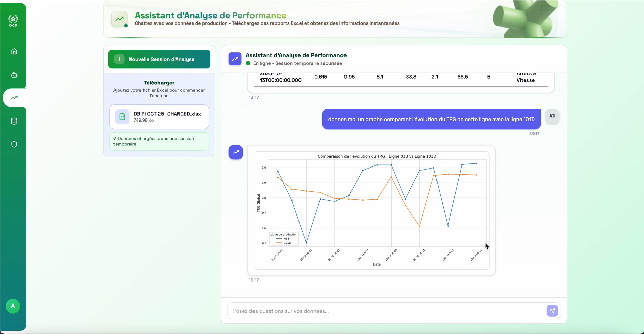Open the TRG comparison chart image
This screenshot has width=644, height=334.
pyautogui.click(x=371, y=210)
